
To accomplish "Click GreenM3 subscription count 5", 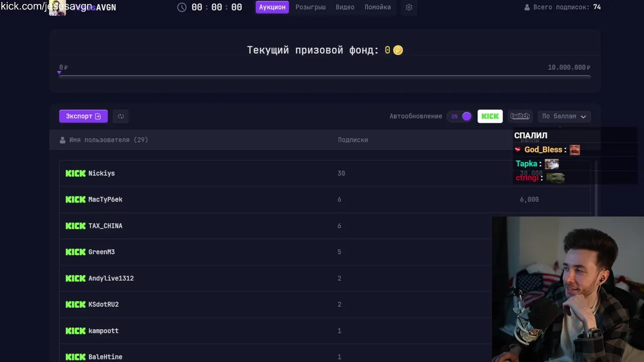I will point(339,252).
